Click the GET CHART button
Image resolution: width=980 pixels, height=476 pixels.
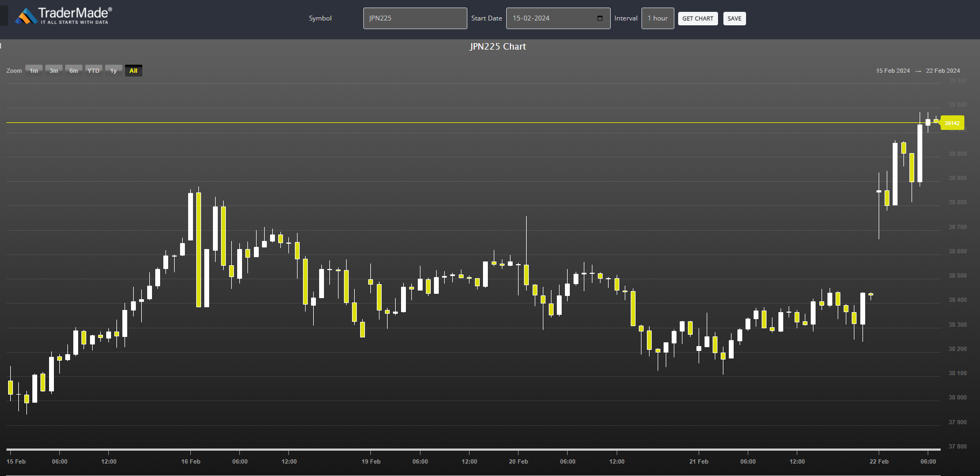[x=698, y=18]
